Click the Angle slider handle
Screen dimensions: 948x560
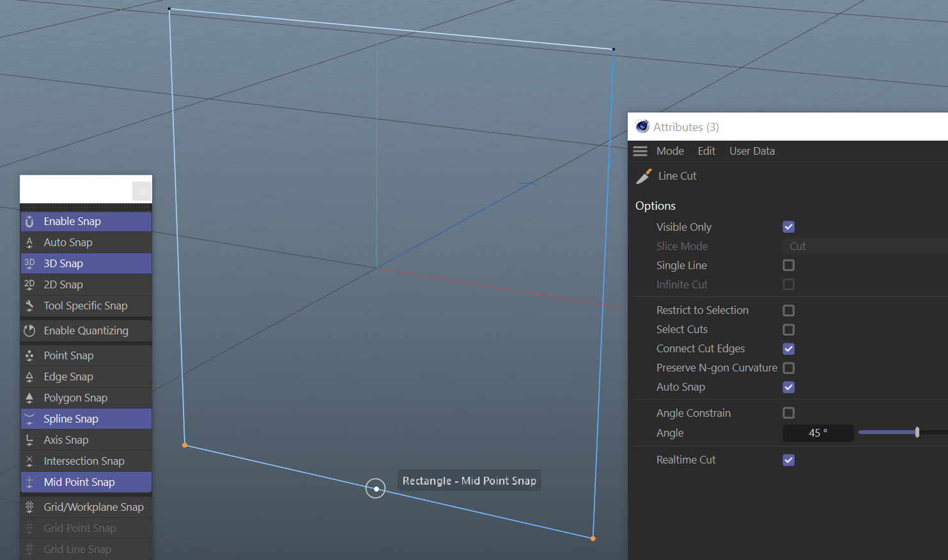click(x=917, y=433)
